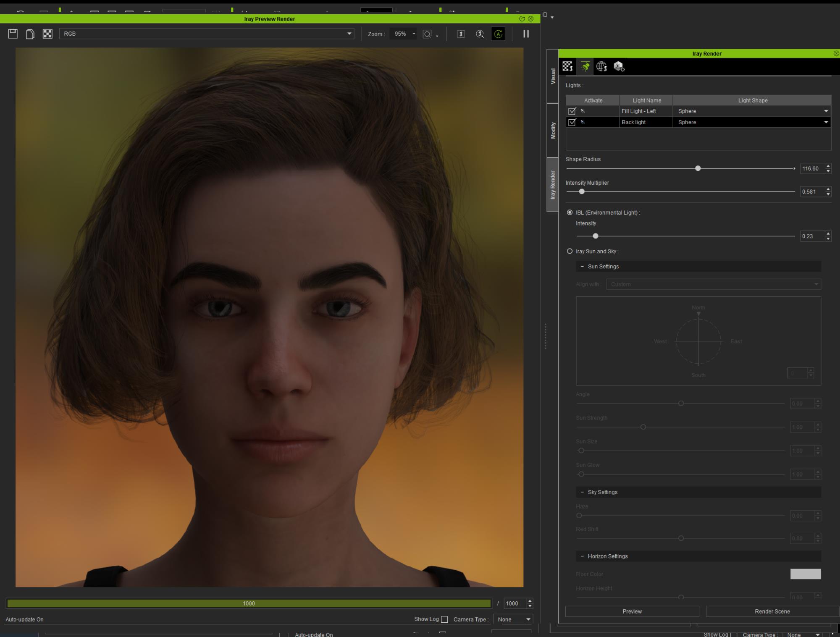Enable the Show Log checkbox in preview window
Screen dimensions: 840x637
[x=444, y=619]
